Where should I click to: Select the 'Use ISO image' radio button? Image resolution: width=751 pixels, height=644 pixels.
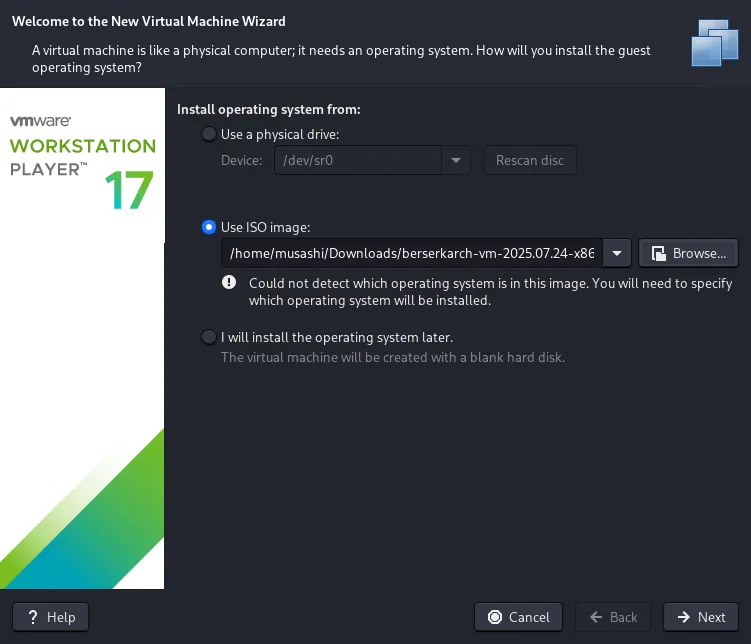(209, 227)
